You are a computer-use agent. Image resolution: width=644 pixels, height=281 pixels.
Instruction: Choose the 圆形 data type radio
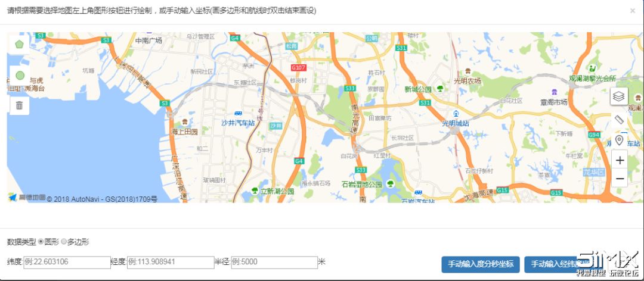point(41,242)
